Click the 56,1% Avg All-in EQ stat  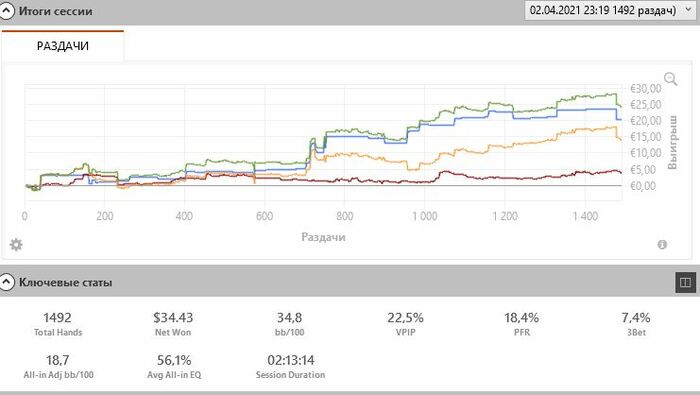pyautogui.click(x=174, y=366)
